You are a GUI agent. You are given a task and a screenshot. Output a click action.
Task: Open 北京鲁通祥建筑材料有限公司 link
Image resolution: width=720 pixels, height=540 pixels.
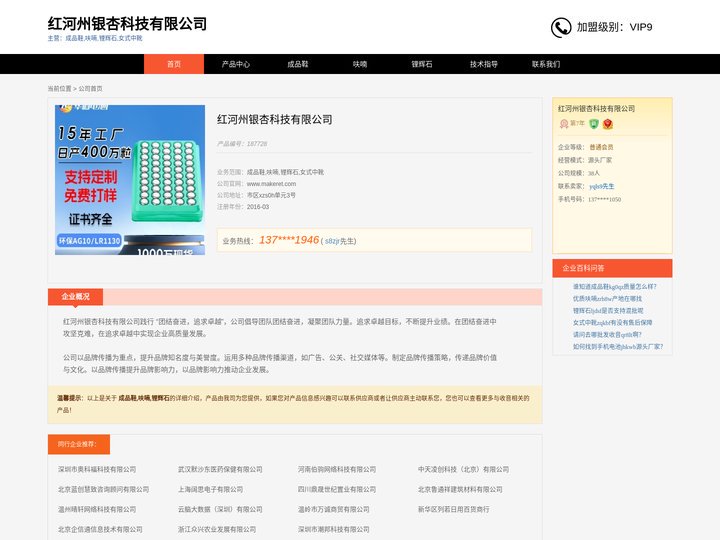[460, 489]
